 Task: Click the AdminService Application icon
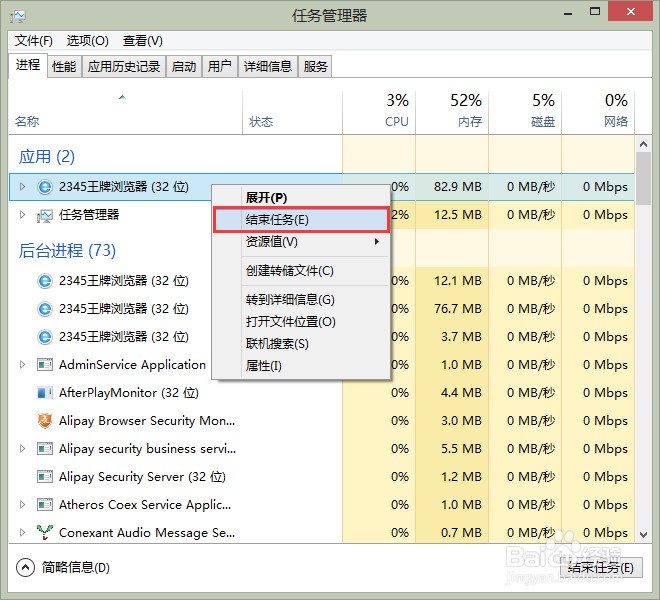pos(45,365)
